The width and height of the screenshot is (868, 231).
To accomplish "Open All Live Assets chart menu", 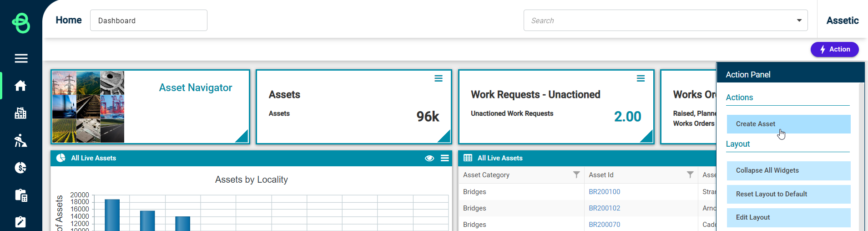I will [445, 158].
